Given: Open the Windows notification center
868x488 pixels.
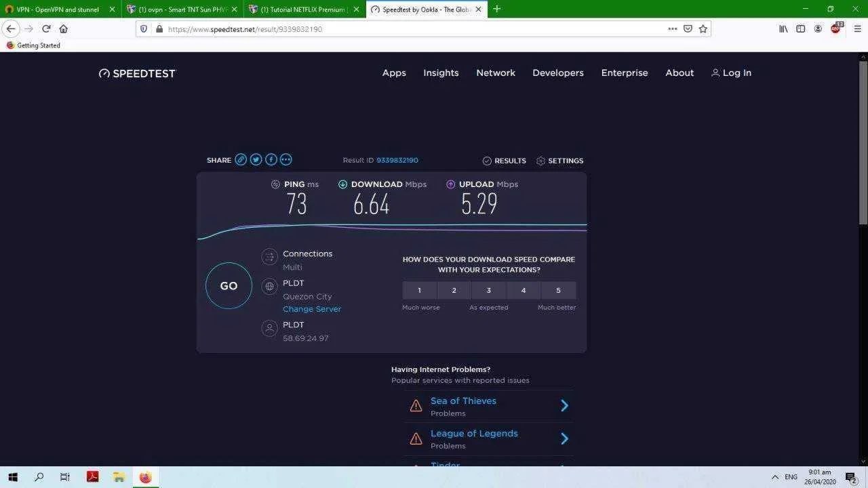Looking at the screenshot, I should coord(851,477).
